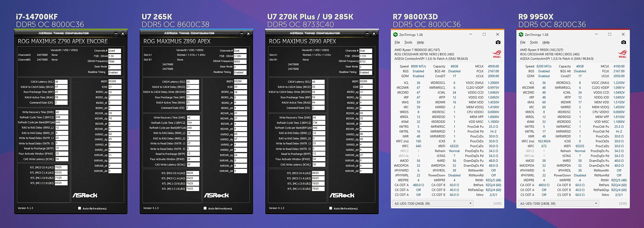Screen dimensions: 644x228
Task: Open the Tools menu in the R7 9800X3D ZenTimings window
Action: [408, 42]
